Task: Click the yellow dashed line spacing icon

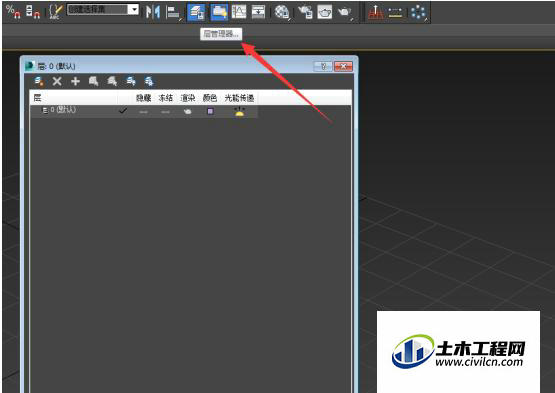Action: coord(396,13)
